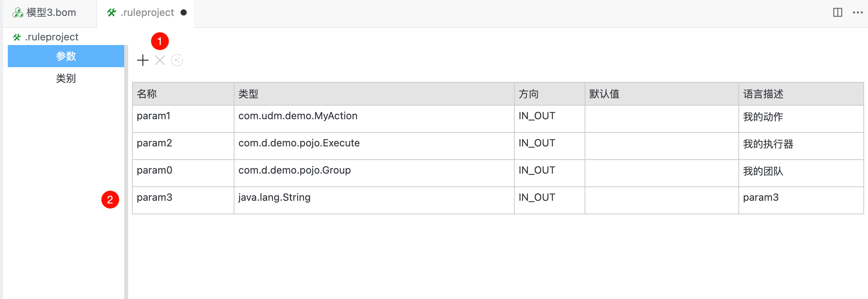Select the 参数 sidebar item
The width and height of the screenshot is (868, 299).
(66, 56)
